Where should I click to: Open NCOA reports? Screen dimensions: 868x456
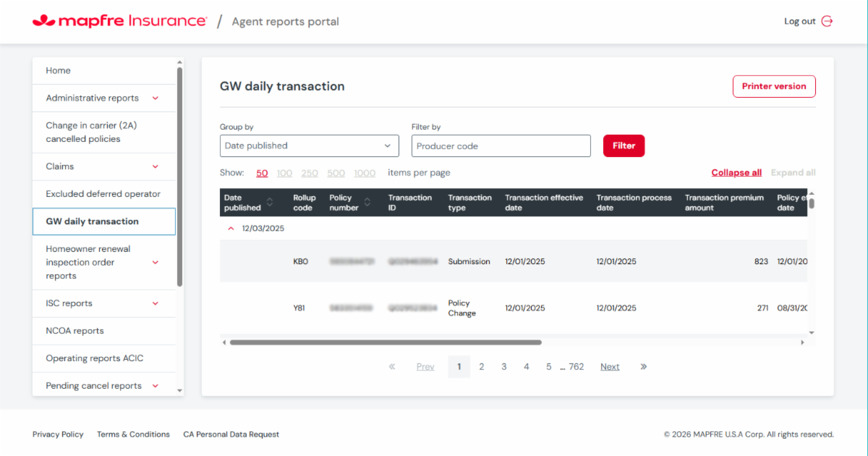click(104, 331)
